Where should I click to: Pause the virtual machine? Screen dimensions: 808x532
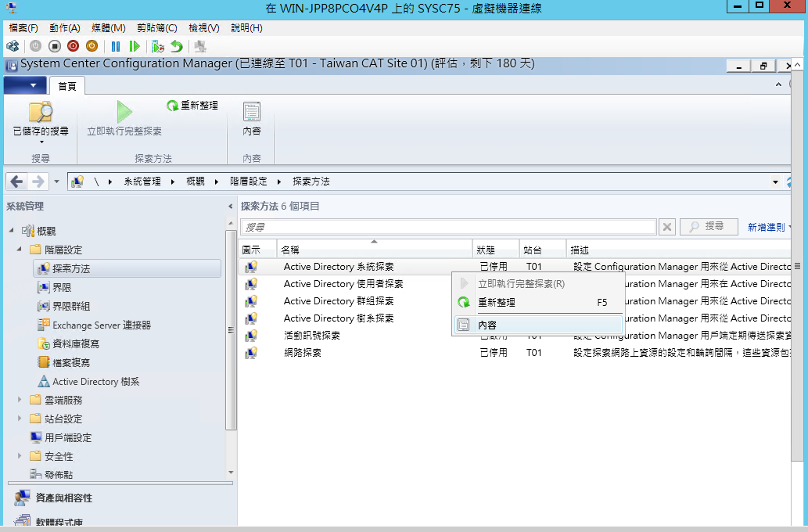tap(116, 46)
